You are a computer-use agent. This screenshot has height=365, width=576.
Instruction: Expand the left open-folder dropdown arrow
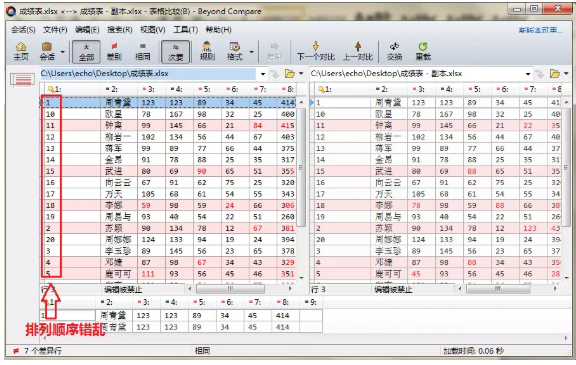tap(301, 74)
